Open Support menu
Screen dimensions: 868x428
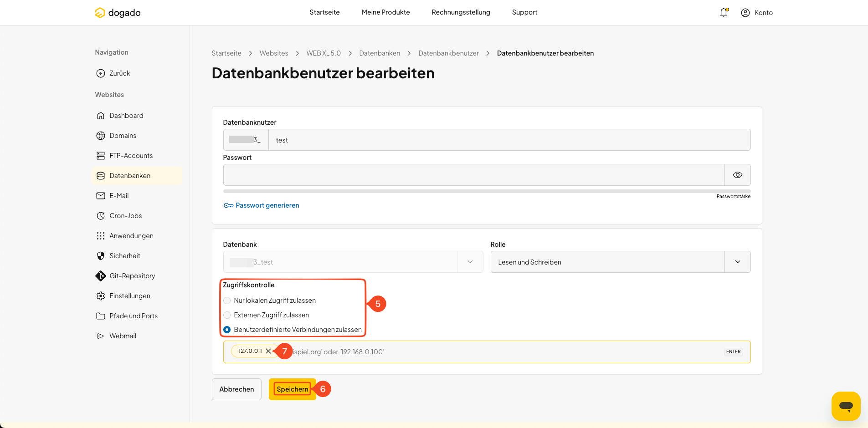tap(525, 12)
